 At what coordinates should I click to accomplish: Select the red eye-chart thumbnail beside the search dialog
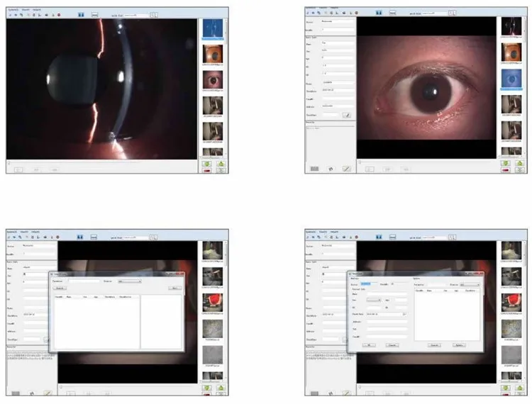click(x=213, y=303)
